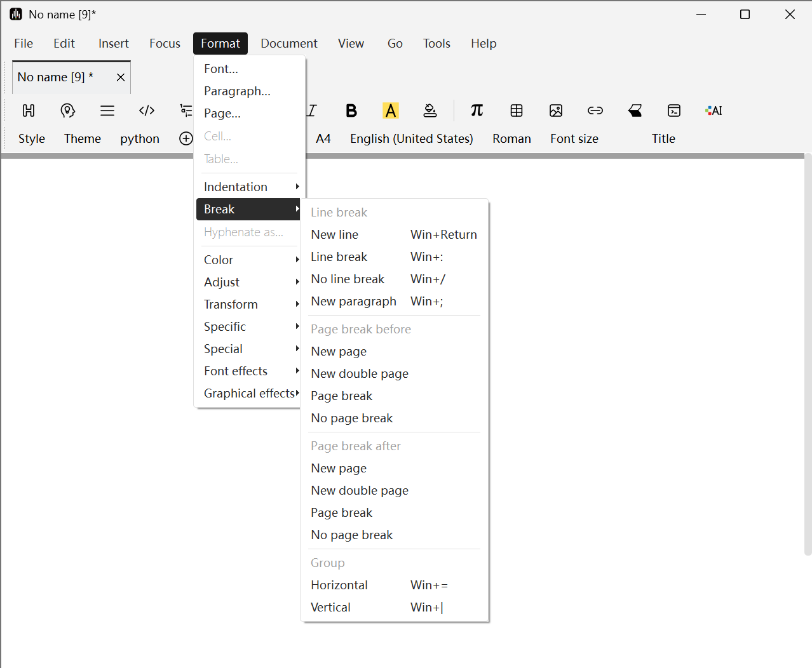Choose New paragraph in Break submenu

(x=353, y=301)
